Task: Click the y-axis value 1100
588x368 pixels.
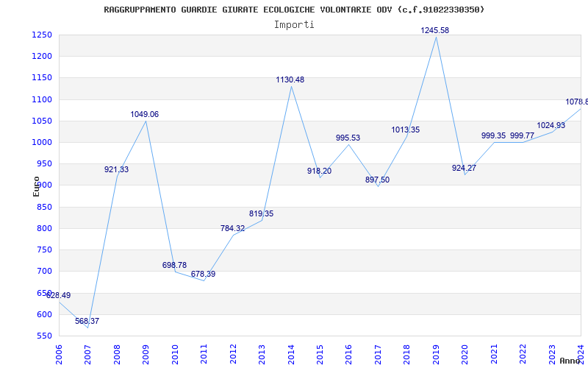Action: [42, 99]
